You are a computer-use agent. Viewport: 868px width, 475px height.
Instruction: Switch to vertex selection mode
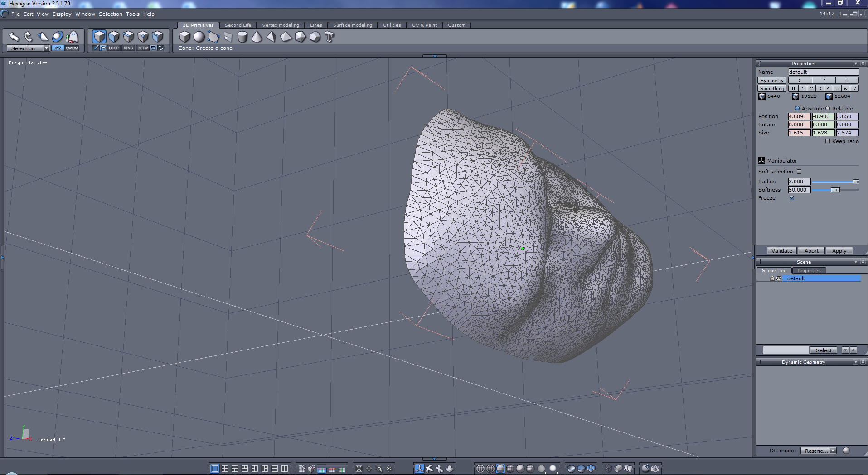coord(143,37)
